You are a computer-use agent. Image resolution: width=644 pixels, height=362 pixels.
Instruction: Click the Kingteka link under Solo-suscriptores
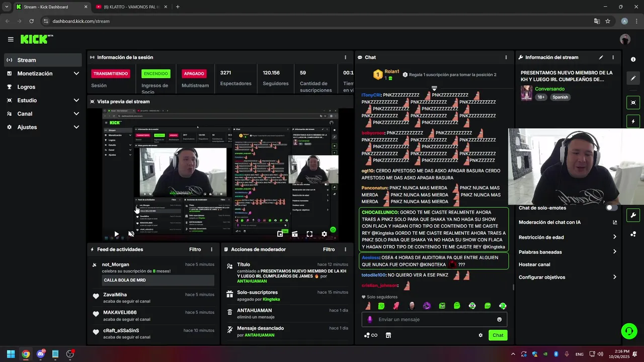click(271, 299)
